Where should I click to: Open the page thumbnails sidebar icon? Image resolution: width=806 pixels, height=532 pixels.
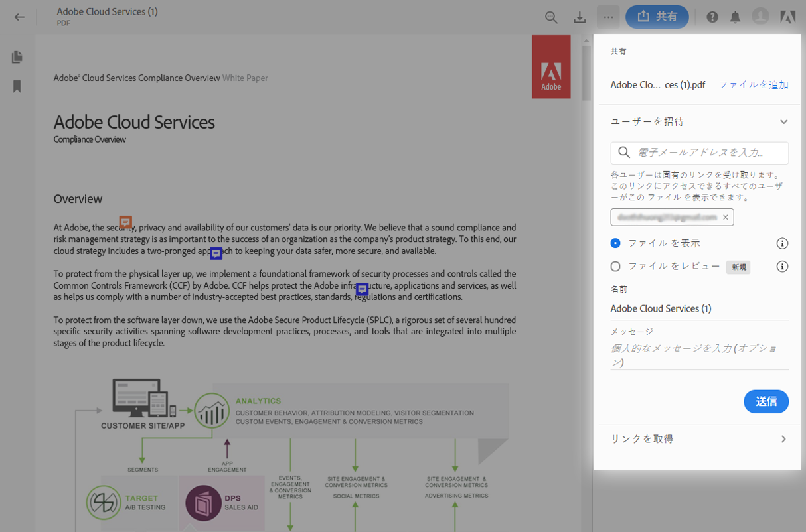click(x=17, y=58)
